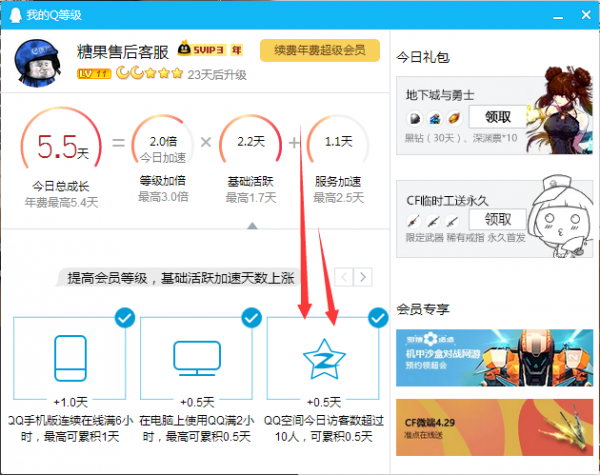Click the 基础活跃 label
The image size is (600, 475).
point(251,181)
